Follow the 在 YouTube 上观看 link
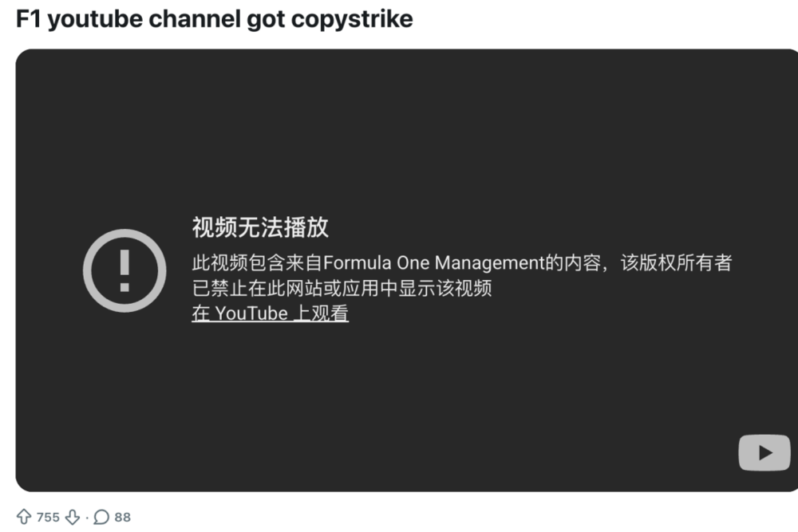Viewport: 798px width, 532px height. tap(270, 313)
